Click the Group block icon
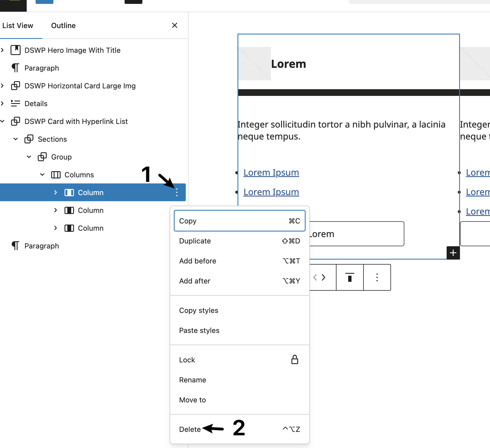Viewport: 490px width, 448px height. click(x=42, y=157)
